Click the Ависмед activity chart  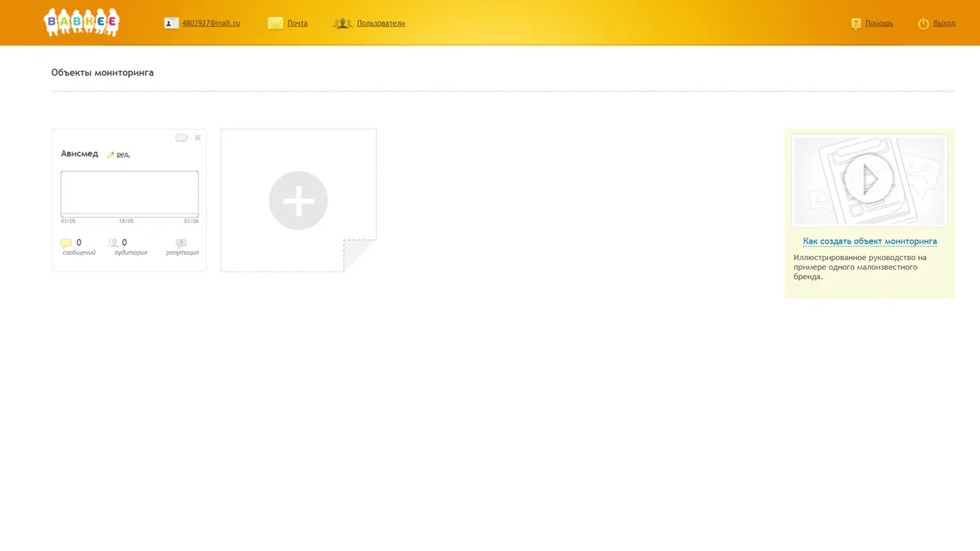[x=130, y=194]
